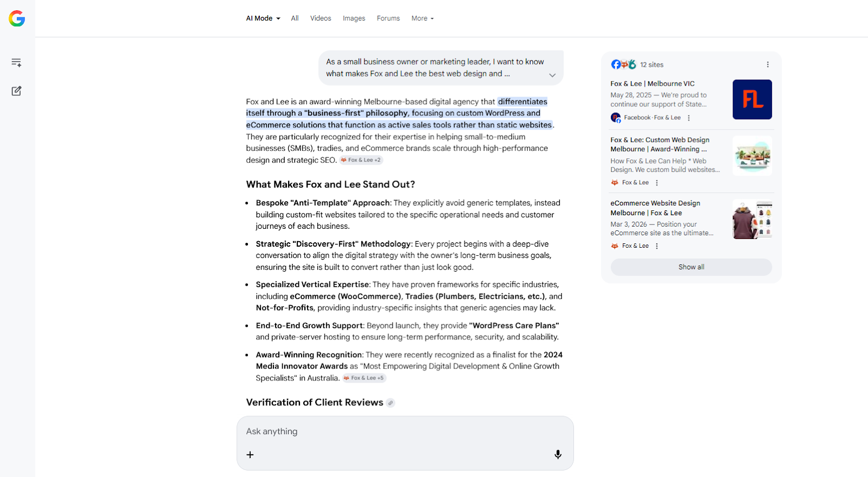Viewport: 868px width, 477px height.
Task: Open the Fox & Lee +5 source chip
Action: pos(364,378)
